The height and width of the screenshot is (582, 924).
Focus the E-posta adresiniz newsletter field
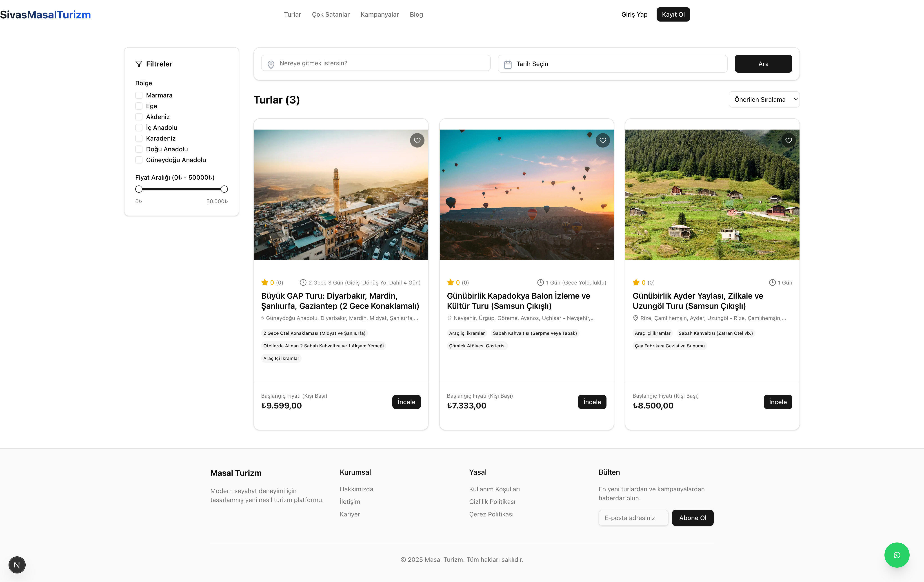pos(633,518)
